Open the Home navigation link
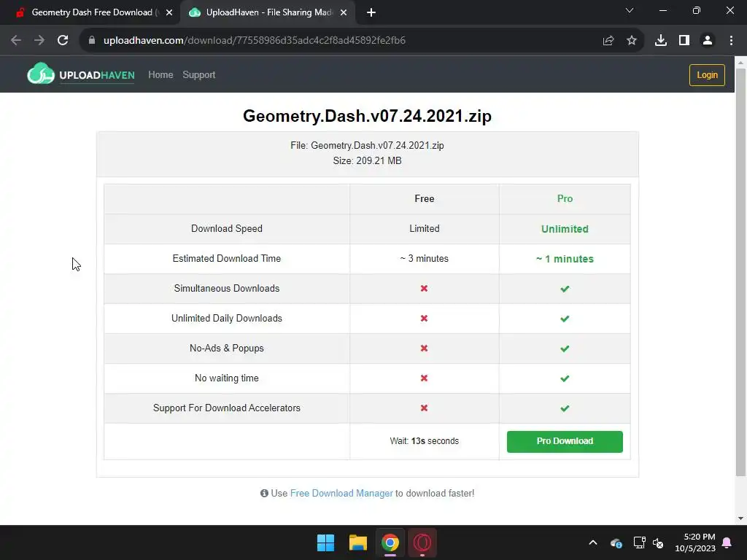The width and height of the screenshot is (747, 560). (x=160, y=75)
